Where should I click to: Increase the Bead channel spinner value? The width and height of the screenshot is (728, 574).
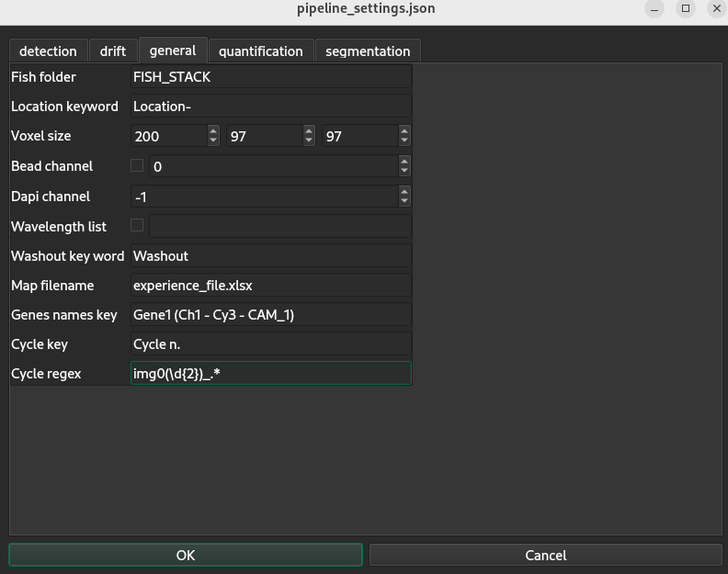(x=404, y=162)
